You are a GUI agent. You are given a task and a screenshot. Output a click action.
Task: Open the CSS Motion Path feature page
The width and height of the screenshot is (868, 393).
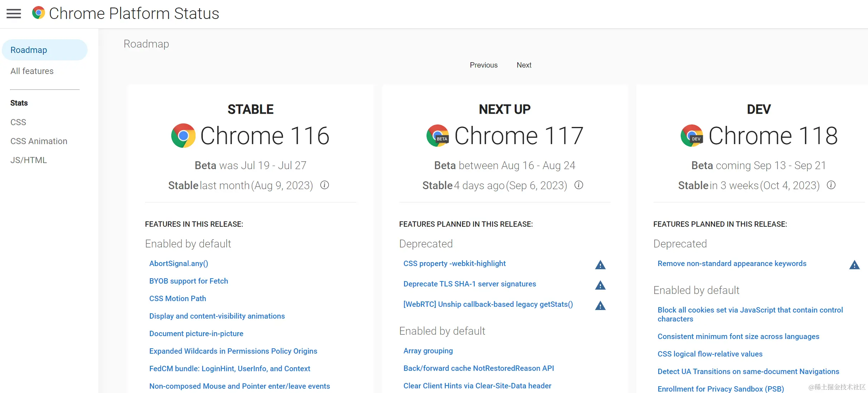tap(177, 298)
